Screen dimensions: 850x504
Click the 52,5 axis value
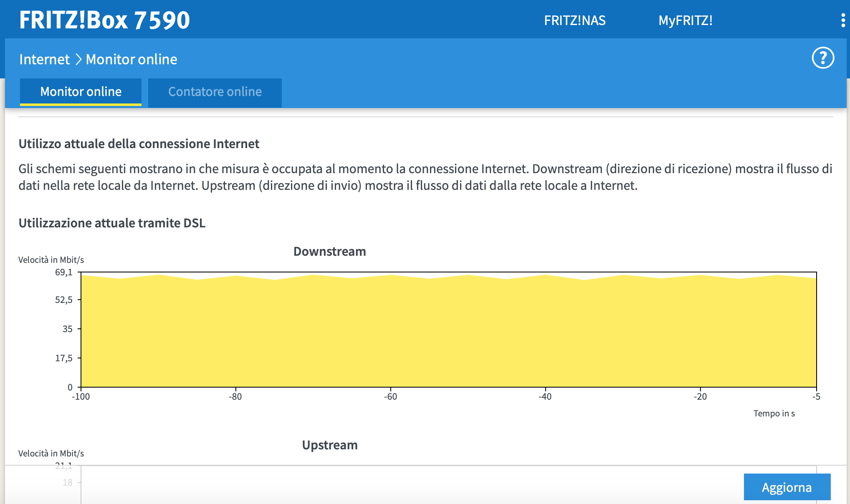pyautogui.click(x=63, y=300)
